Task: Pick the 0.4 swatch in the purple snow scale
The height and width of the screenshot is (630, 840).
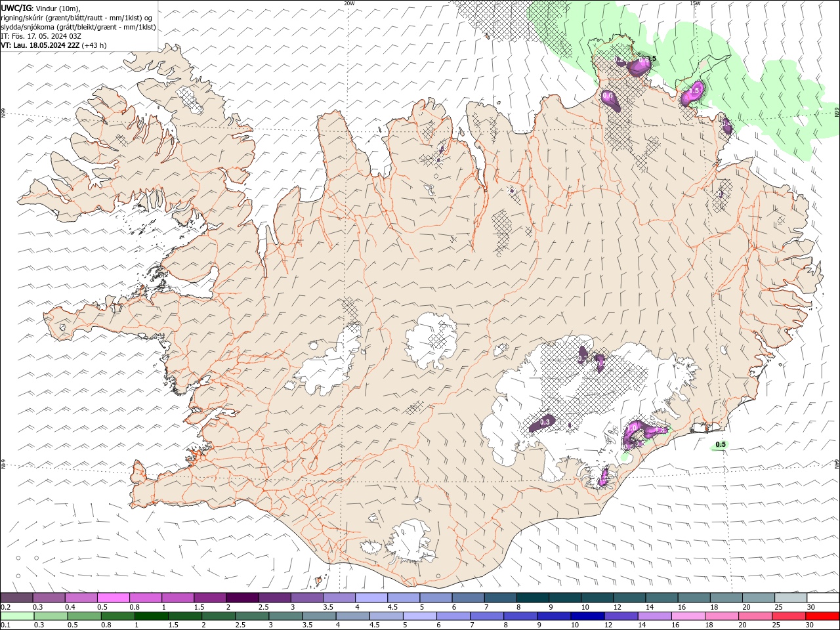Action: [x=81, y=598]
